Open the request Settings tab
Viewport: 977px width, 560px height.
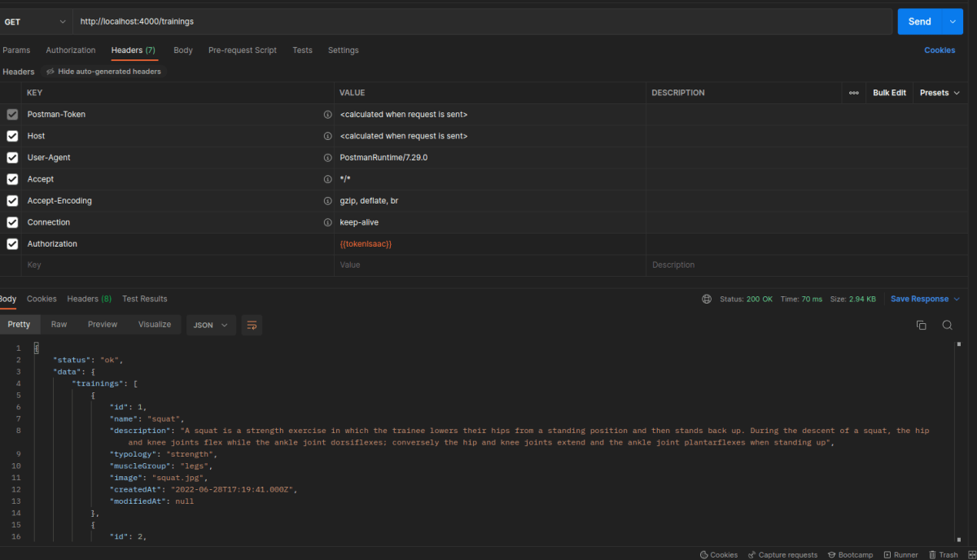(x=343, y=50)
